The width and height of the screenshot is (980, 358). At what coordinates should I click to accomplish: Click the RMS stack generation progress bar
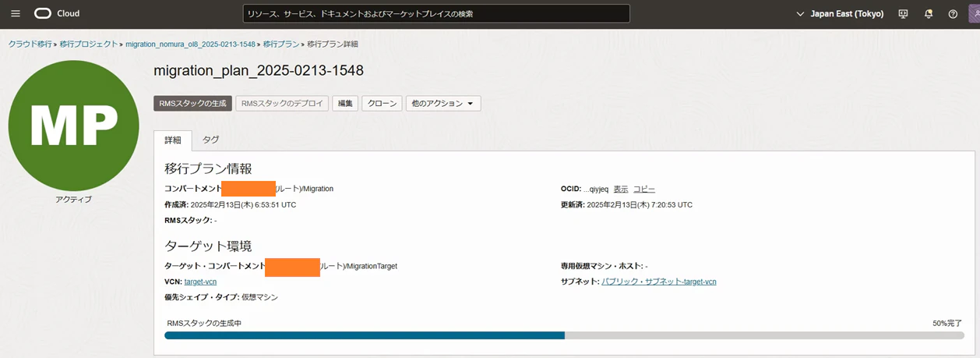[564, 335]
